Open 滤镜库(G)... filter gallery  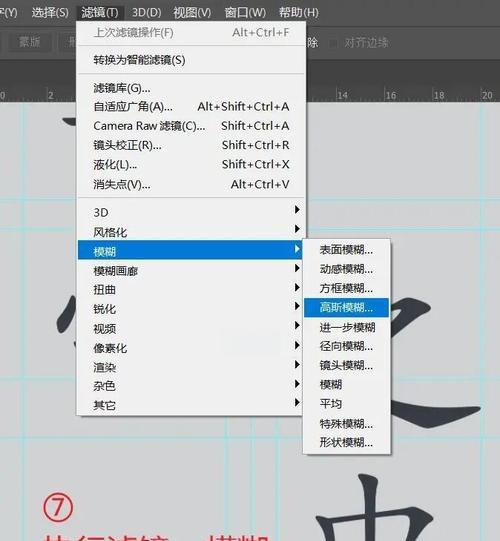click(191, 88)
